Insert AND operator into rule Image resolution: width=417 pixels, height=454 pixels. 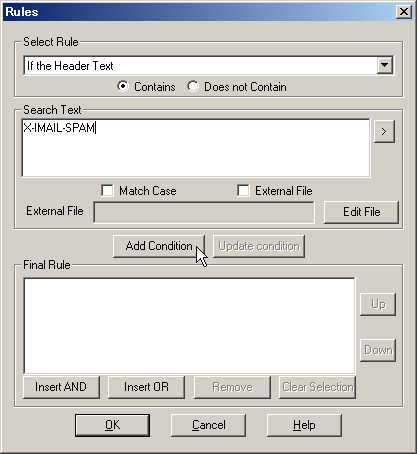[61, 387]
